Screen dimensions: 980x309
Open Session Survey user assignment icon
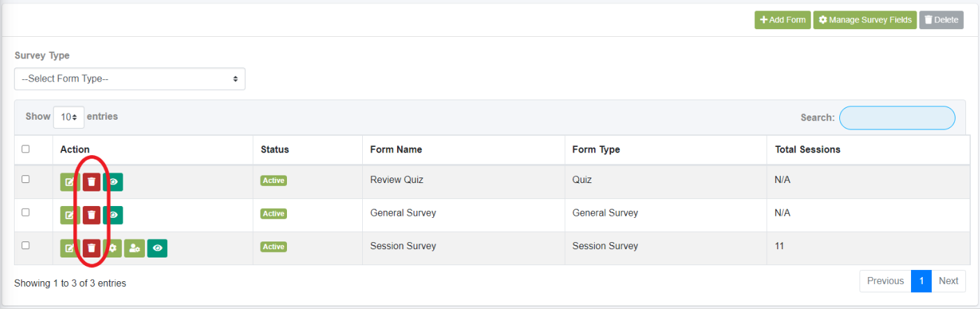134,248
